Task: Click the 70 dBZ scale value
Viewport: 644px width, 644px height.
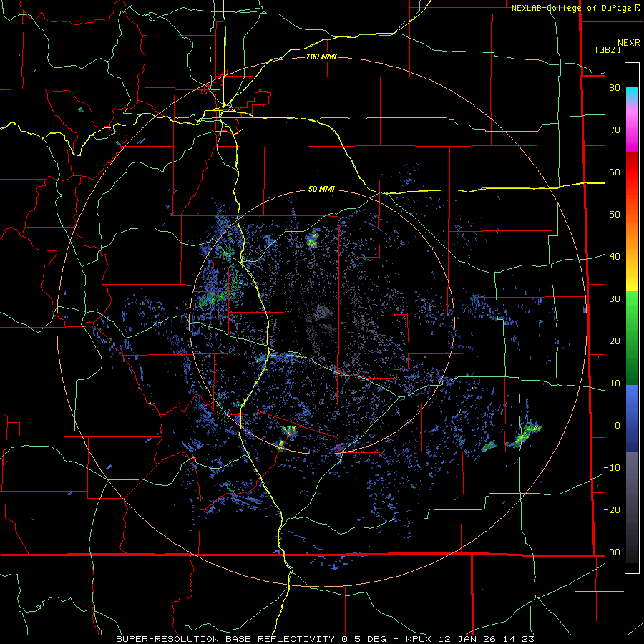Action: [615, 130]
